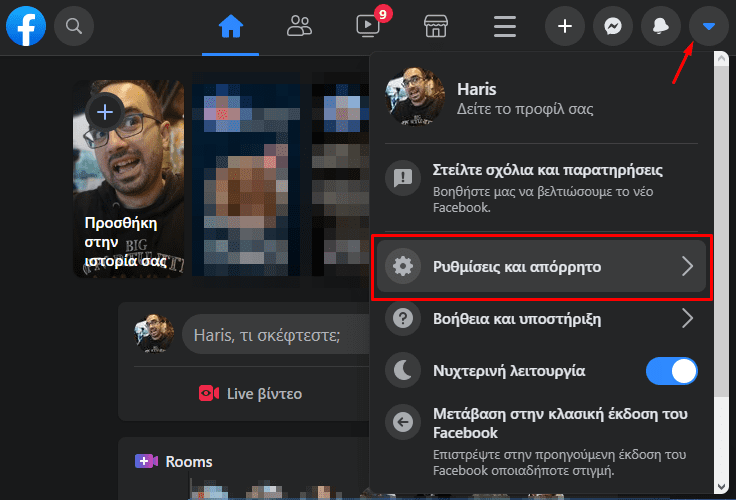Image resolution: width=736 pixels, height=500 pixels.
Task: Click the Haris, τι σκέφτεστε; field
Action: pyautogui.click(x=276, y=335)
